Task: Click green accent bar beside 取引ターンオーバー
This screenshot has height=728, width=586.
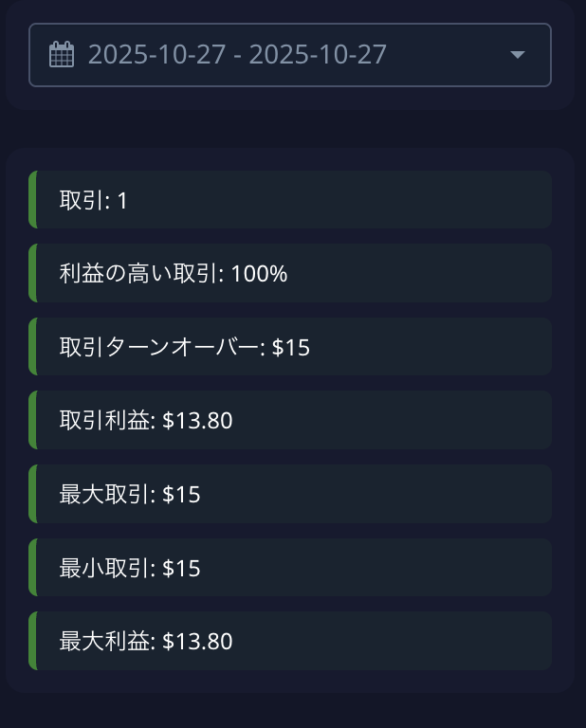Action: coord(32,347)
